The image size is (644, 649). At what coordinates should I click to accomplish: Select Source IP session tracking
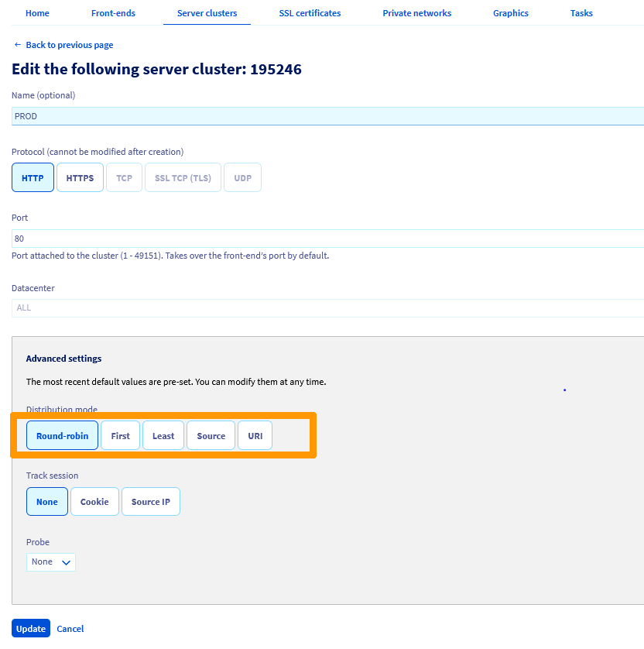tap(150, 502)
